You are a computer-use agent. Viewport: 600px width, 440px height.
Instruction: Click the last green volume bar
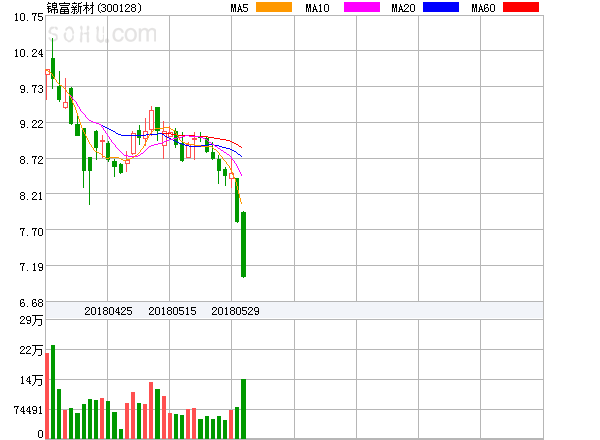(x=243, y=409)
